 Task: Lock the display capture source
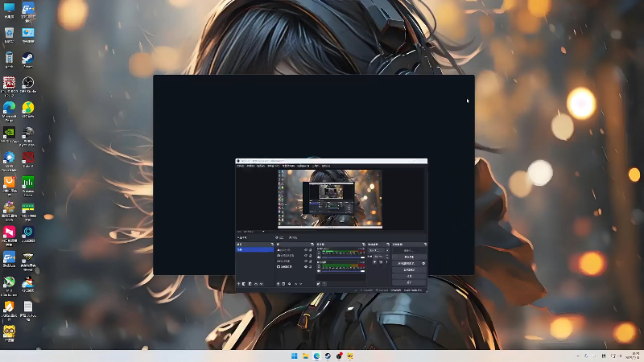[310, 267]
